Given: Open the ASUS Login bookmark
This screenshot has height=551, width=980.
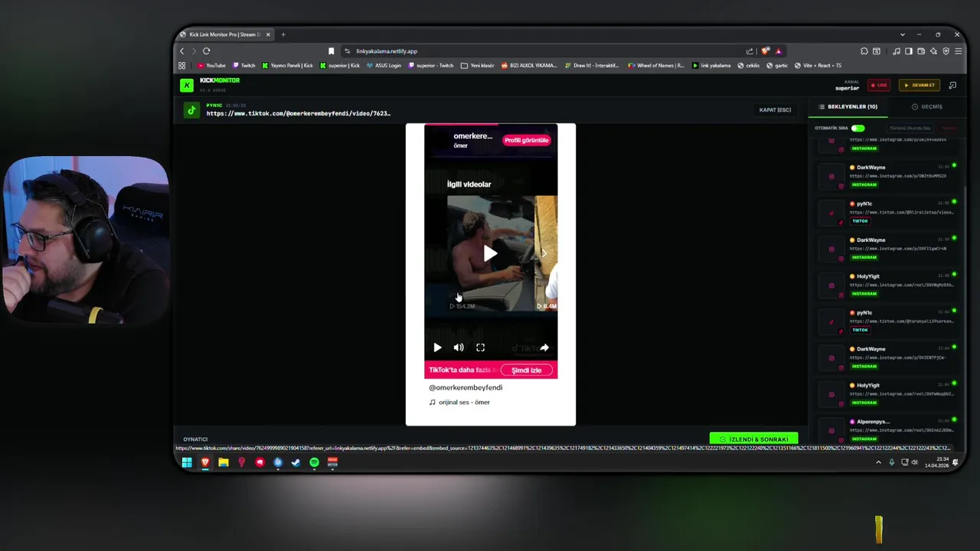Looking at the screenshot, I should [384, 66].
